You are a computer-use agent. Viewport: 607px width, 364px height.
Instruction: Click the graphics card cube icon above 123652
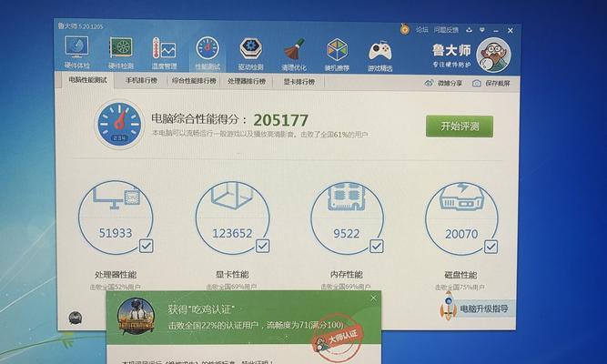click(x=231, y=195)
